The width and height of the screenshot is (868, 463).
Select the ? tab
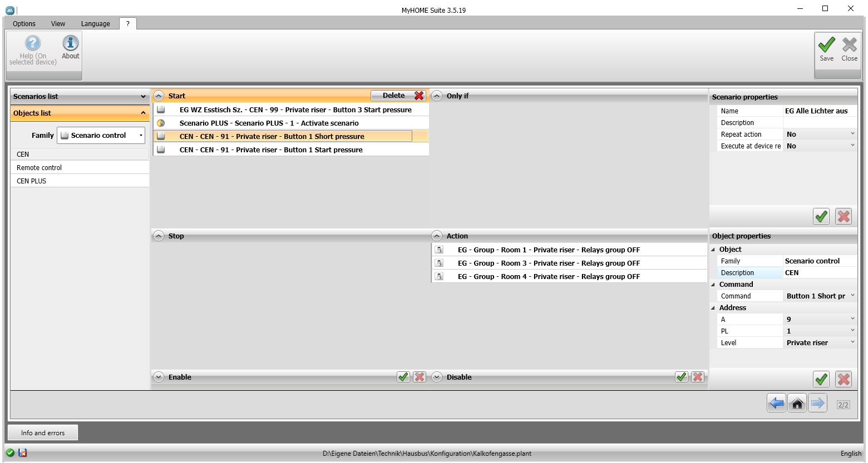[x=127, y=23]
